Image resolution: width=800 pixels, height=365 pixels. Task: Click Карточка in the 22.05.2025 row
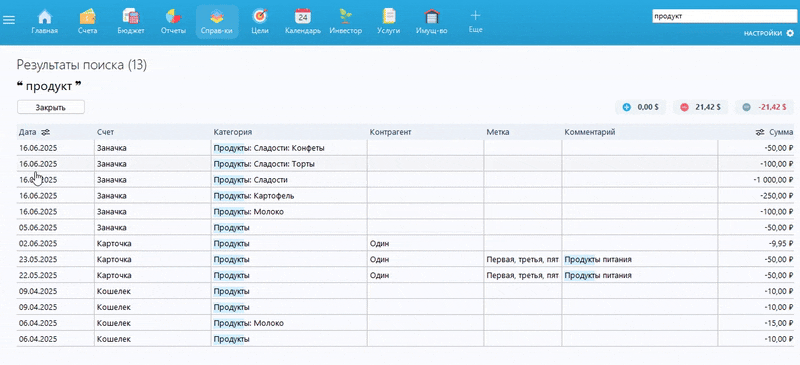pos(114,275)
